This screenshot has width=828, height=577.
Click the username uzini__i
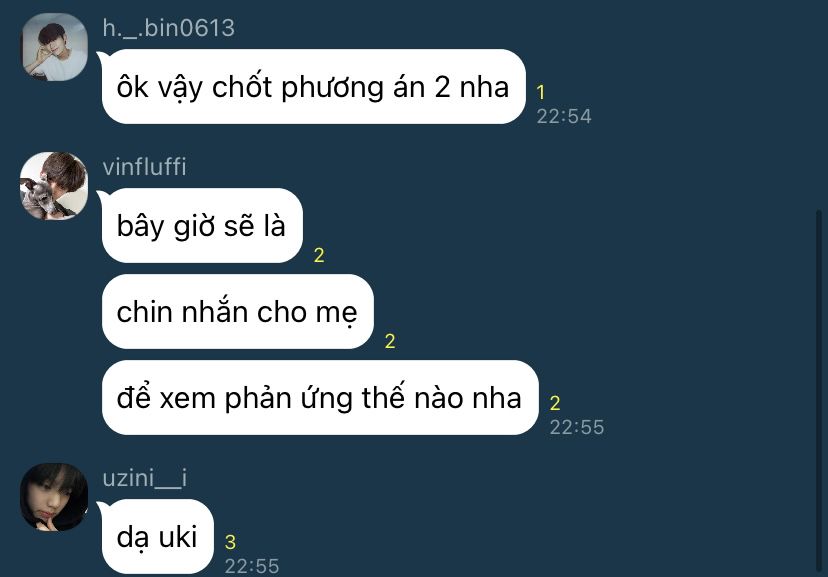click(x=145, y=478)
